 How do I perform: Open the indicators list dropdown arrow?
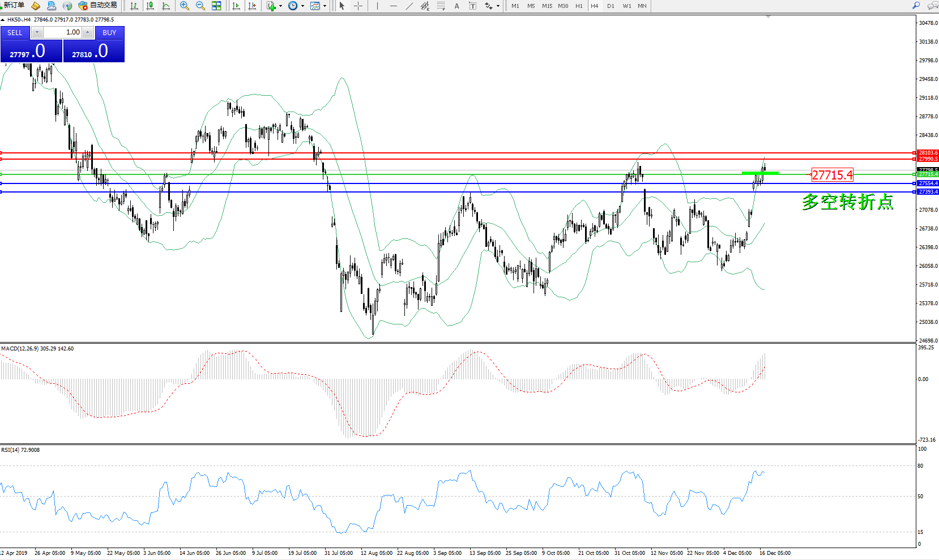(280, 6)
